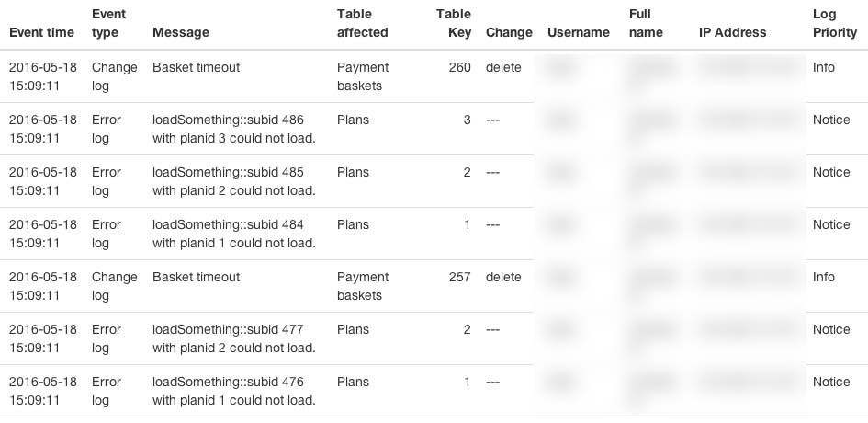Click the Full name column header
Viewport: 868px width, 423px height.
coord(646,23)
